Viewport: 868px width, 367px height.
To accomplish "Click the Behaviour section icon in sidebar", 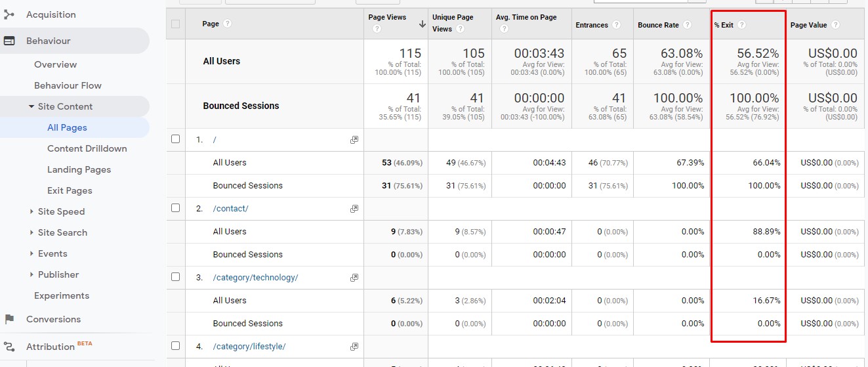I will coord(9,41).
